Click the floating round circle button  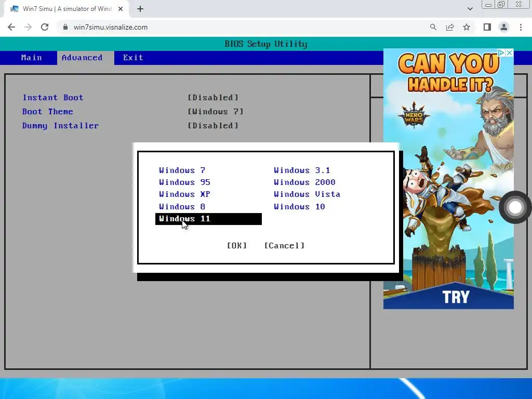pos(515,207)
